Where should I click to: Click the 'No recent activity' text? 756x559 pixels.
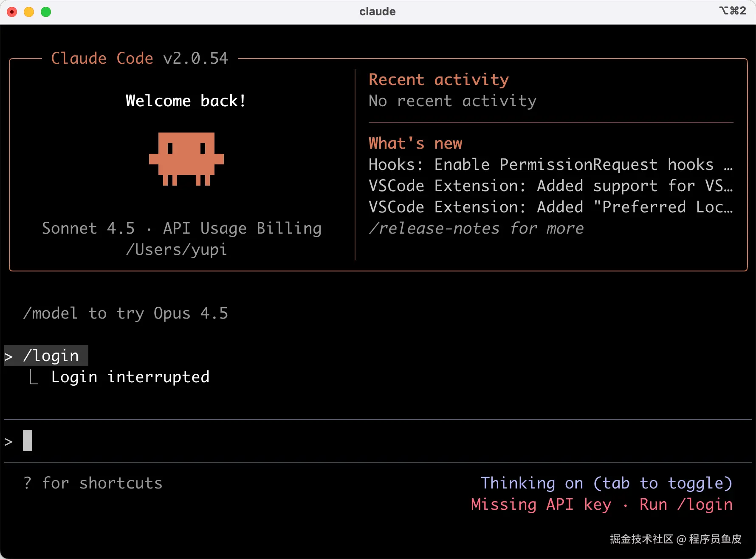(x=453, y=101)
